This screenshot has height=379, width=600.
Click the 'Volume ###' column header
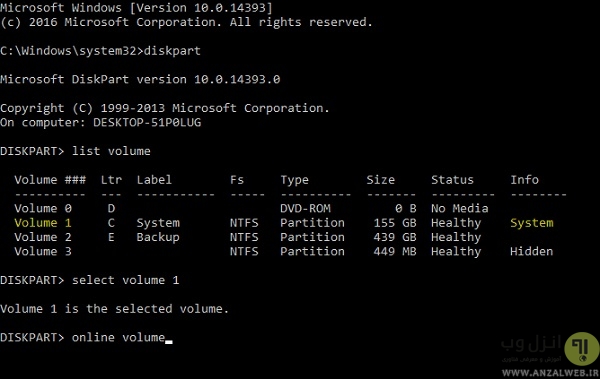(x=50, y=180)
